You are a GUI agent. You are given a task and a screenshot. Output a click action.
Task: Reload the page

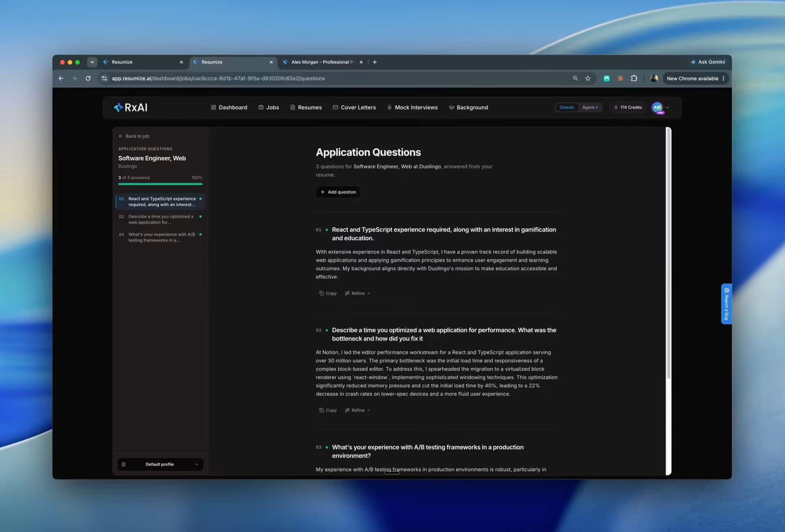(88, 79)
